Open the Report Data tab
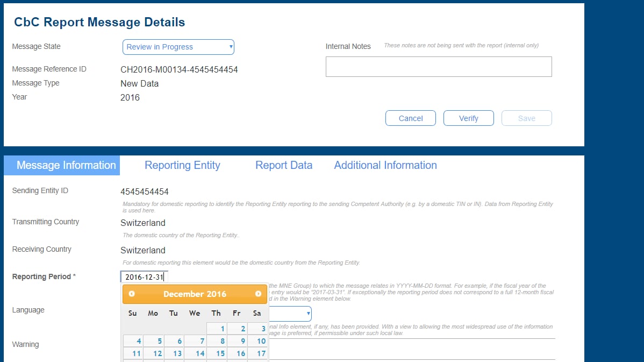This screenshot has width=644, height=362. point(284,165)
